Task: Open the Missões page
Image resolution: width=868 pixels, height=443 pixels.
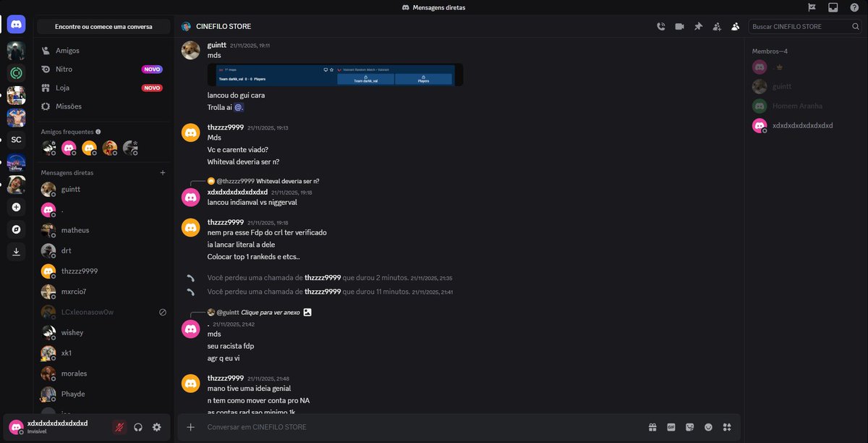Action: pyautogui.click(x=104, y=106)
